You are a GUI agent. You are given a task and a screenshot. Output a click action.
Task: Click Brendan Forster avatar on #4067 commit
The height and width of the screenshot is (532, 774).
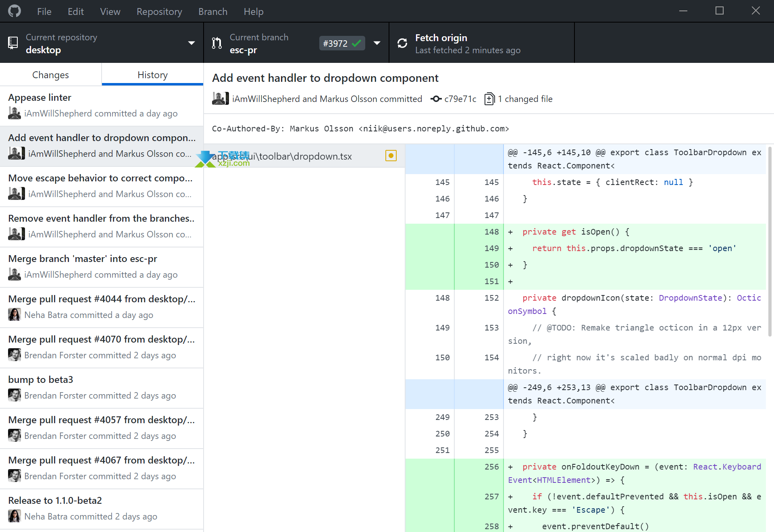15,476
